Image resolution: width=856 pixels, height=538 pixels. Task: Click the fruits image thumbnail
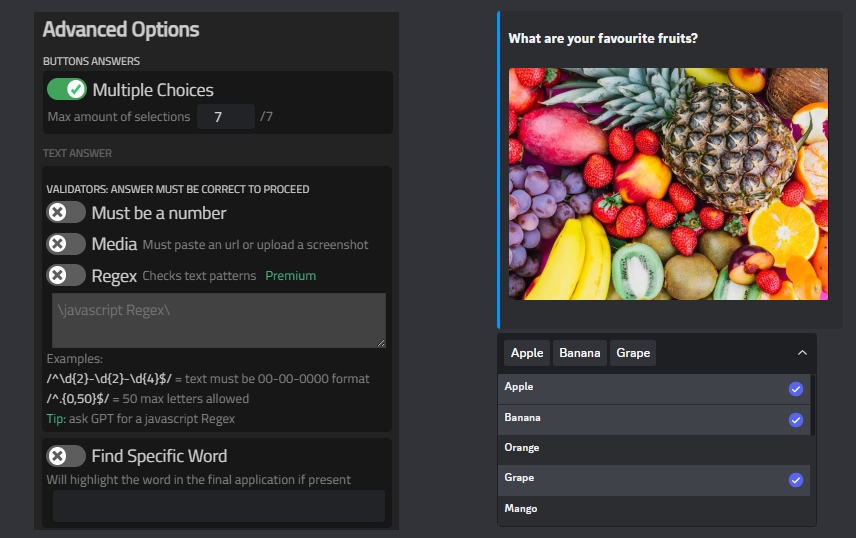click(668, 183)
